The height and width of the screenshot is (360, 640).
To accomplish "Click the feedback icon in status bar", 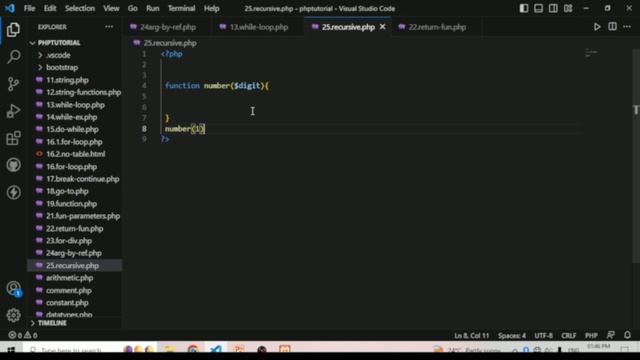I will tap(611, 335).
